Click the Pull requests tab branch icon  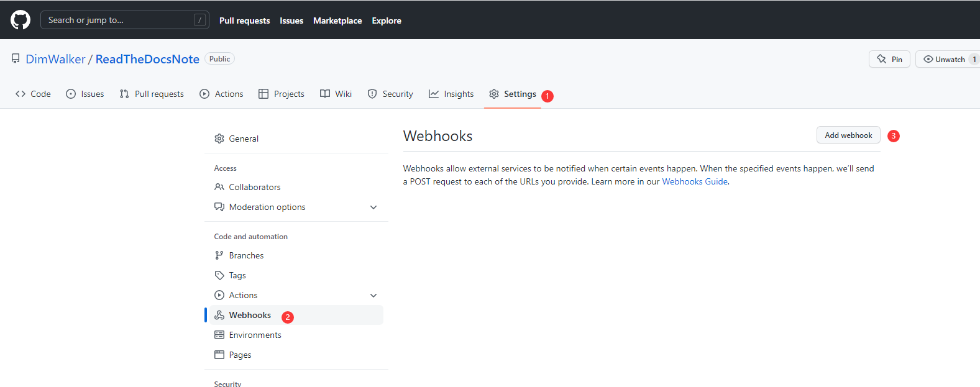point(124,94)
